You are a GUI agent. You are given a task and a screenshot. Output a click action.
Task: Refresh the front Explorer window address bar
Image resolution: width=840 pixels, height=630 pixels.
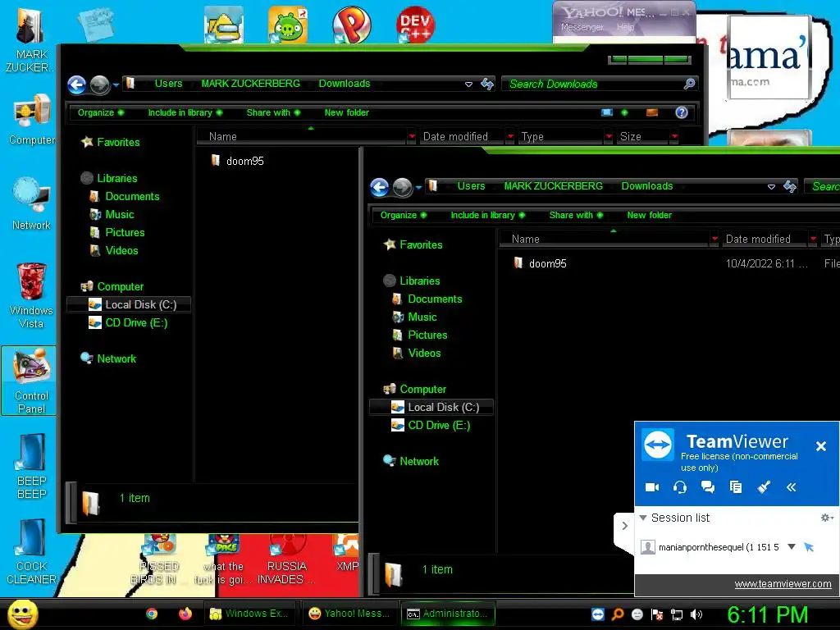[790, 186]
